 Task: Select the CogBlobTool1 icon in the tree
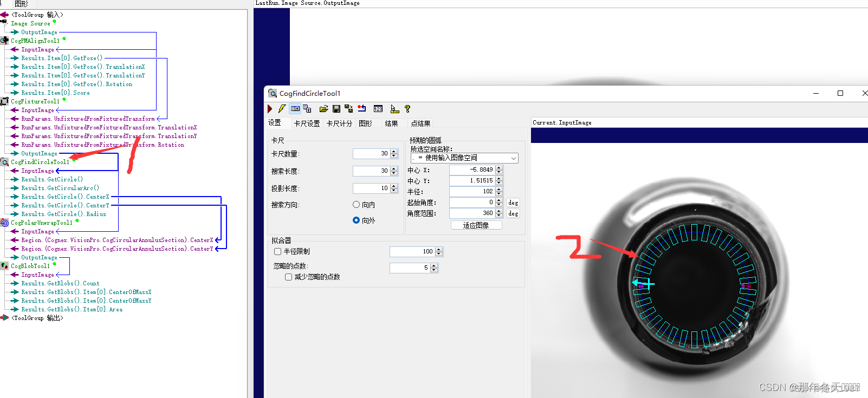click(x=4, y=266)
